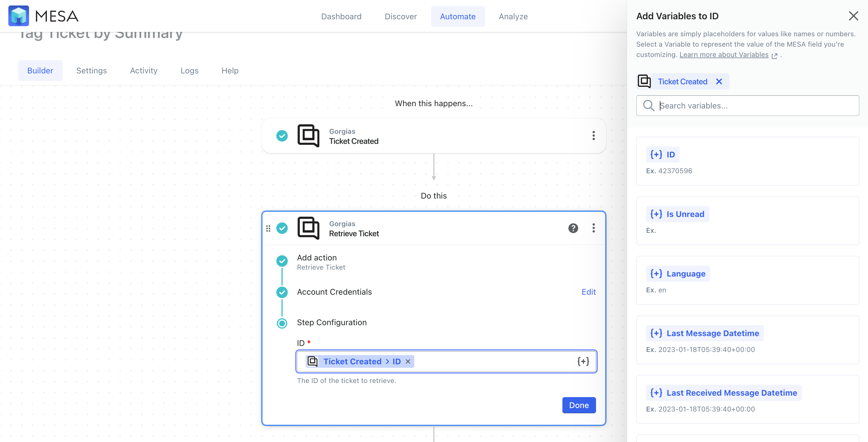This screenshot has height=442, width=868.
Task: Open Retrieve Ticket step options menu
Action: point(593,228)
